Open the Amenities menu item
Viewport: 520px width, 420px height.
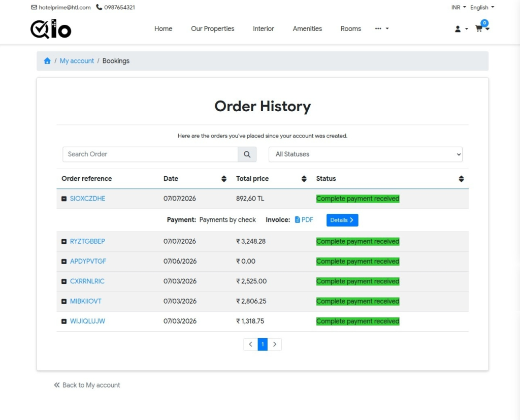tap(307, 28)
